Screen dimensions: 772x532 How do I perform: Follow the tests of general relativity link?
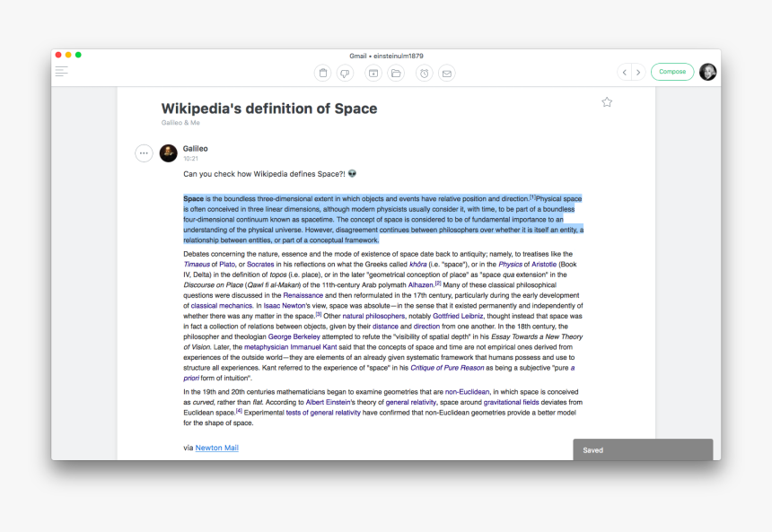[323, 413]
